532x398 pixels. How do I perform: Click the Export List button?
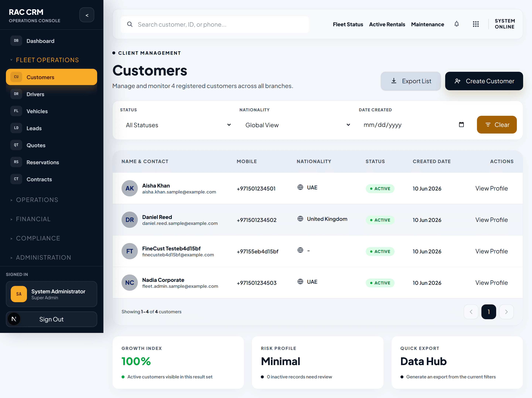click(410, 81)
